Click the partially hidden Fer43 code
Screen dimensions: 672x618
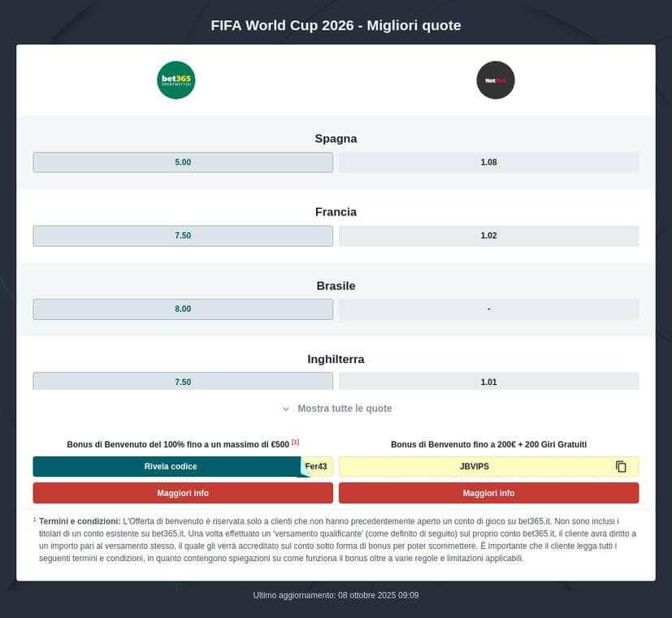pyautogui.click(x=319, y=466)
